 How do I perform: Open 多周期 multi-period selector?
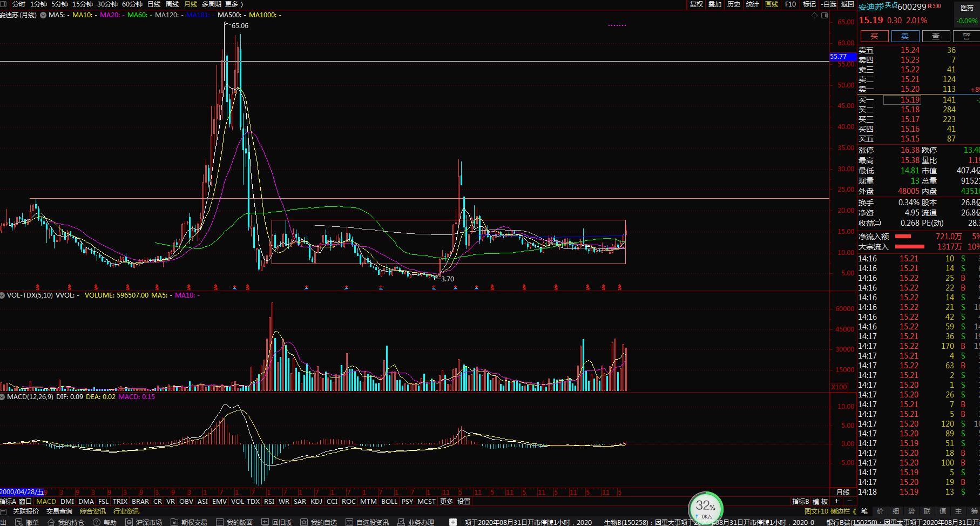click(212, 4)
